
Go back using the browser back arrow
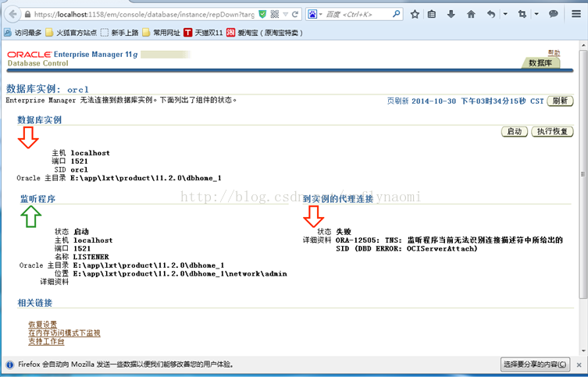[x=12, y=14]
